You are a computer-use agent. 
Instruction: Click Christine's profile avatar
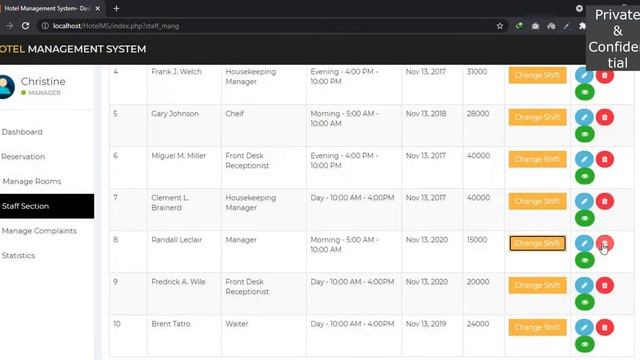coord(6,87)
